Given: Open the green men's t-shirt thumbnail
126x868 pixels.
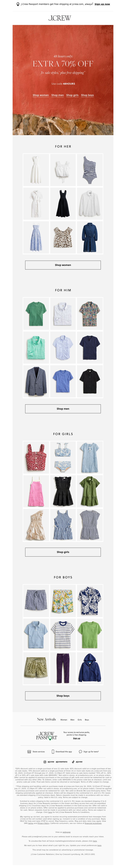Looking at the screenshot, I should 36,313.
